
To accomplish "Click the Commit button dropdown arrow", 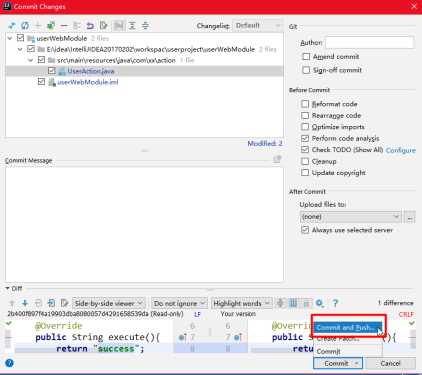I will 357,363.
